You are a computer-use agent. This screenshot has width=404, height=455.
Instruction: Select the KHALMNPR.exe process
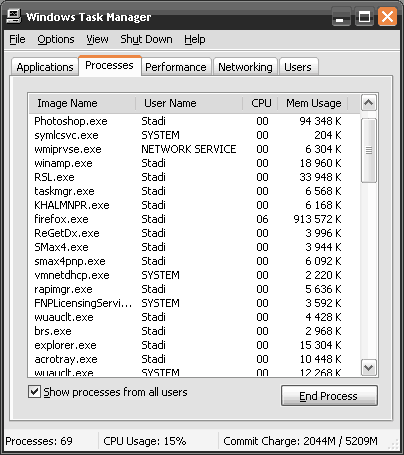(x=194, y=205)
